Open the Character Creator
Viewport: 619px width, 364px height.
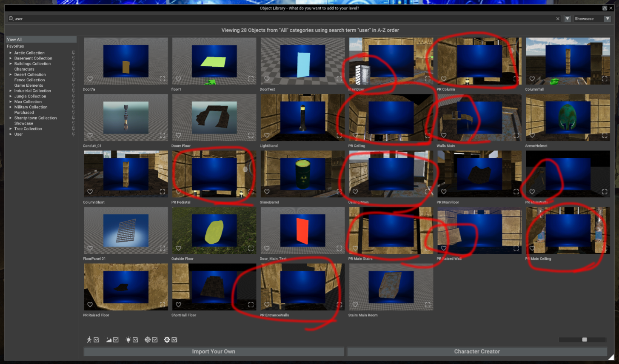pyautogui.click(x=476, y=352)
